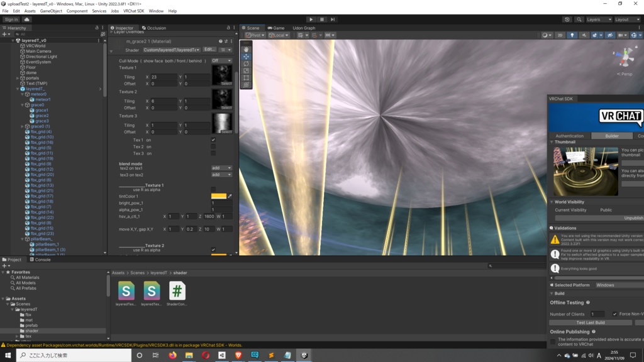Click the Test Last Build button
The width and height of the screenshot is (644, 362).
(x=590, y=322)
